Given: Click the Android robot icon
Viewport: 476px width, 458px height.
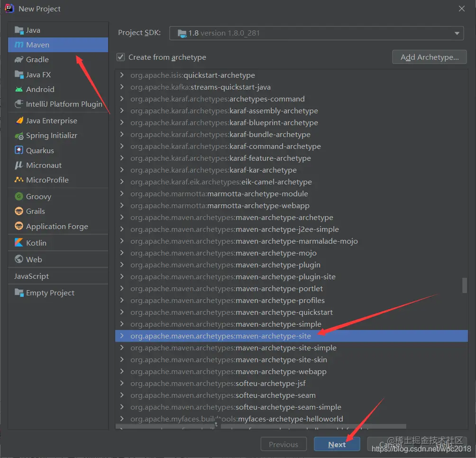Looking at the screenshot, I should pos(19,89).
